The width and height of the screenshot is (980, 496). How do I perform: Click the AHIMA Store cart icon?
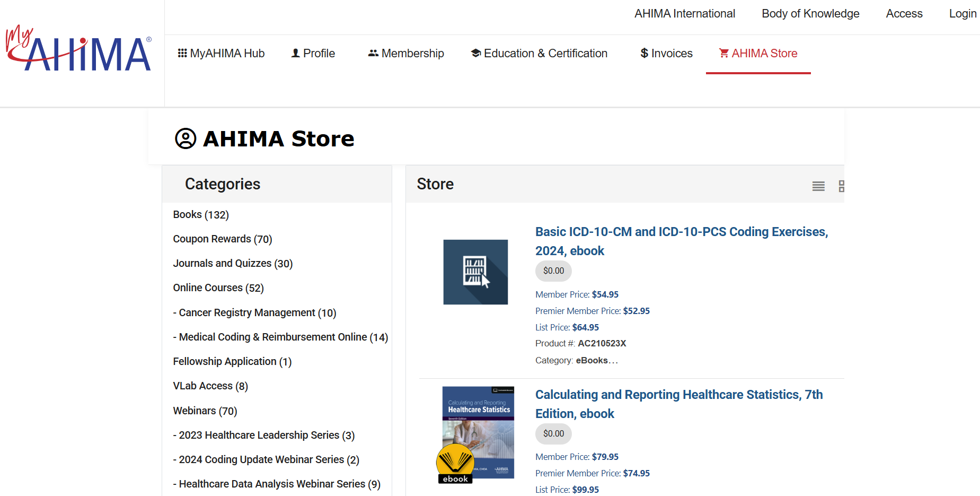tap(723, 53)
